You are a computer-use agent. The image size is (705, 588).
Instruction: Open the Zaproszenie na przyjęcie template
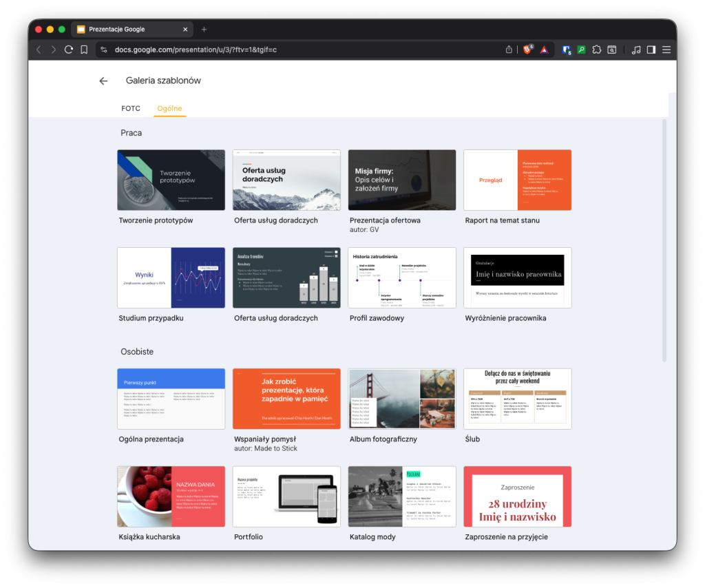(518, 496)
